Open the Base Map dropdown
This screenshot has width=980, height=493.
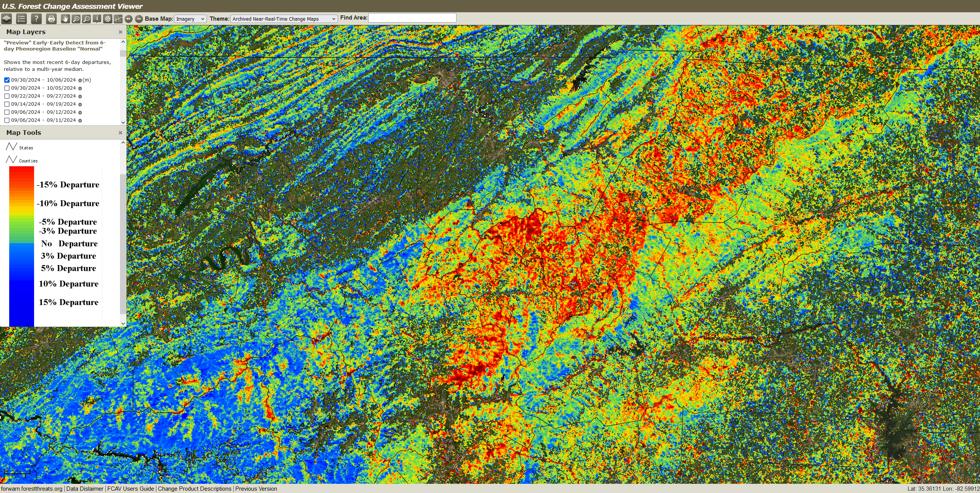(x=190, y=19)
